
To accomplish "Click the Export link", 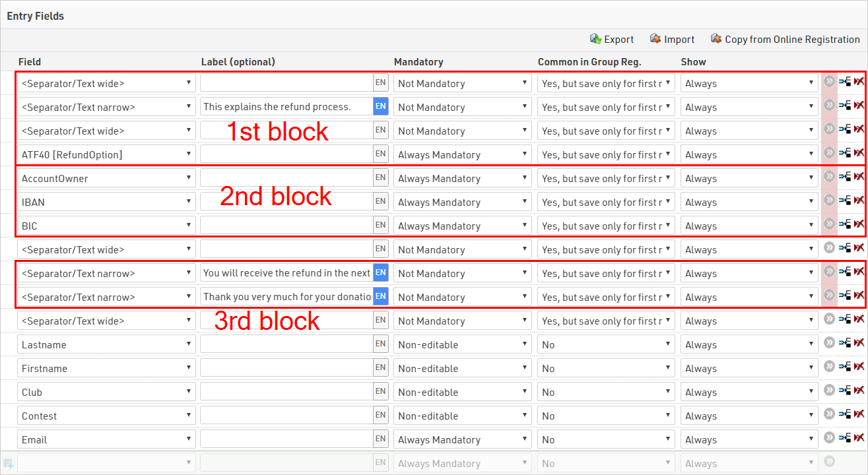I will [x=618, y=40].
